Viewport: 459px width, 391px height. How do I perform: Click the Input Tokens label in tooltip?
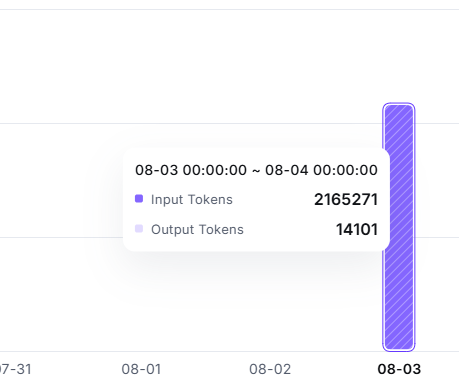pyautogui.click(x=192, y=200)
